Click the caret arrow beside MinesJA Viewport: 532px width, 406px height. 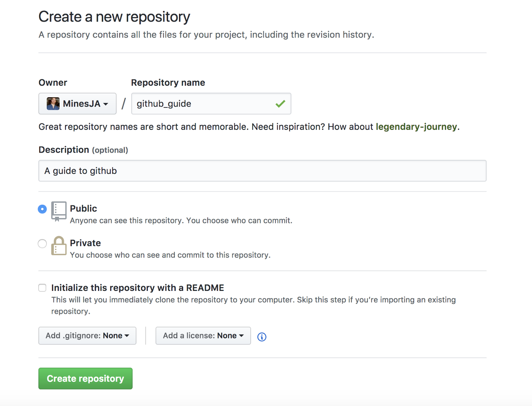click(x=106, y=104)
